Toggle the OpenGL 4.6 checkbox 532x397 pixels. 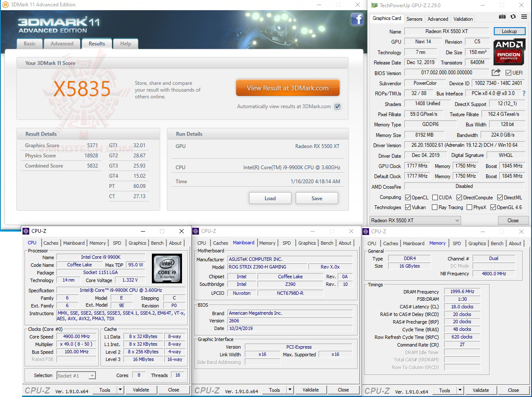[493, 207]
